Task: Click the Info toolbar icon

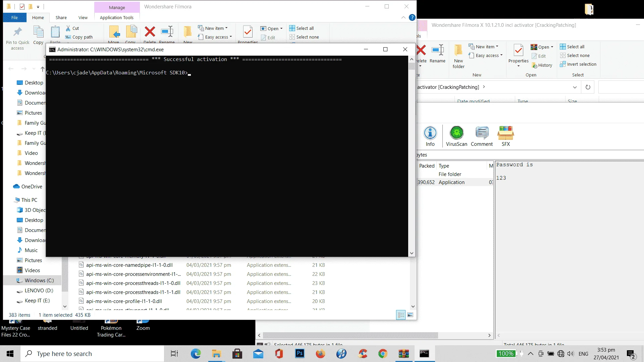Action: (x=430, y=136)
